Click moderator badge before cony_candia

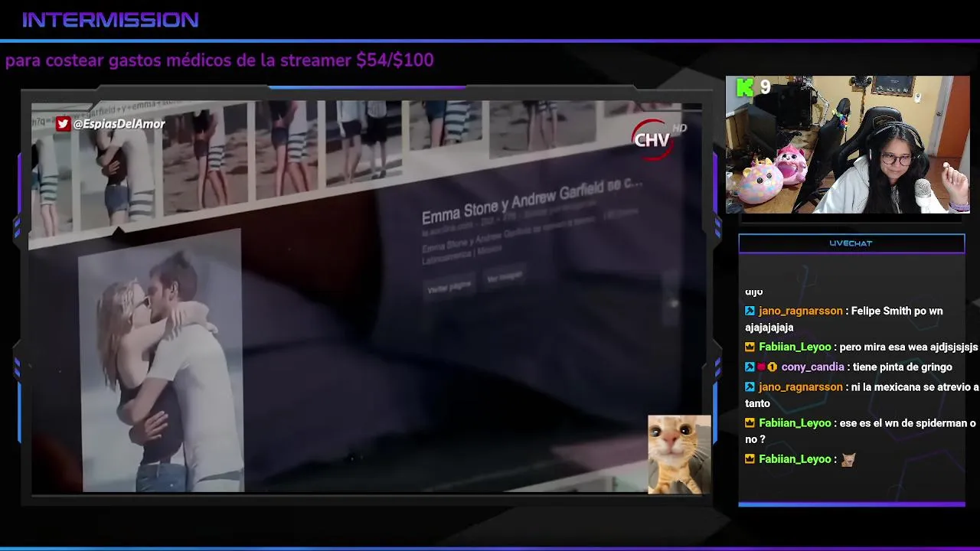point(750,367)
